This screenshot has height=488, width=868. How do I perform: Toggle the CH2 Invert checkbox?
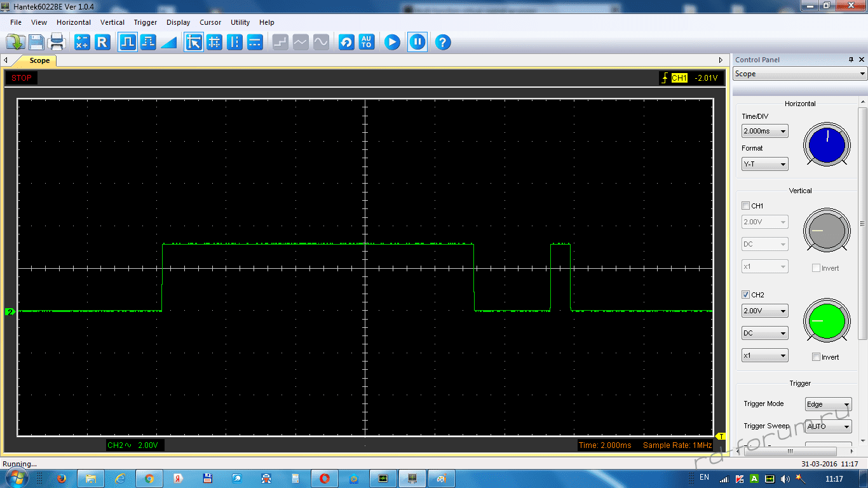point(817,357)
